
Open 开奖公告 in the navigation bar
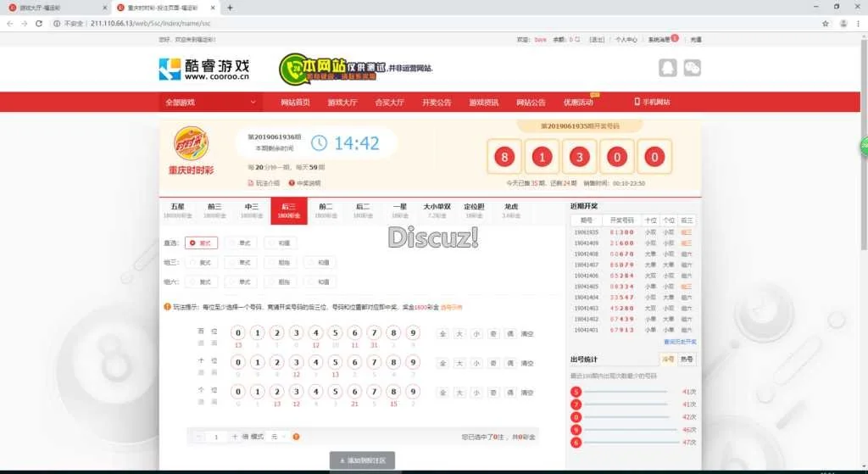click(x=437, y=102)
